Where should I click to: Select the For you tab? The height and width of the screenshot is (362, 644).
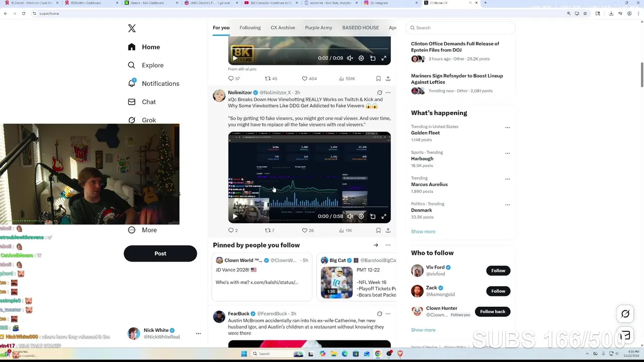tap(221, 28)
